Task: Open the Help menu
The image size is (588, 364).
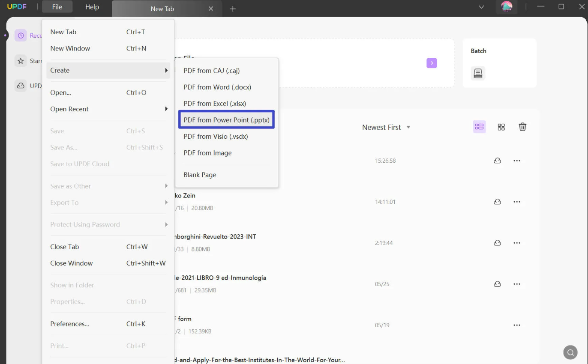Action: tap(92, 7)
